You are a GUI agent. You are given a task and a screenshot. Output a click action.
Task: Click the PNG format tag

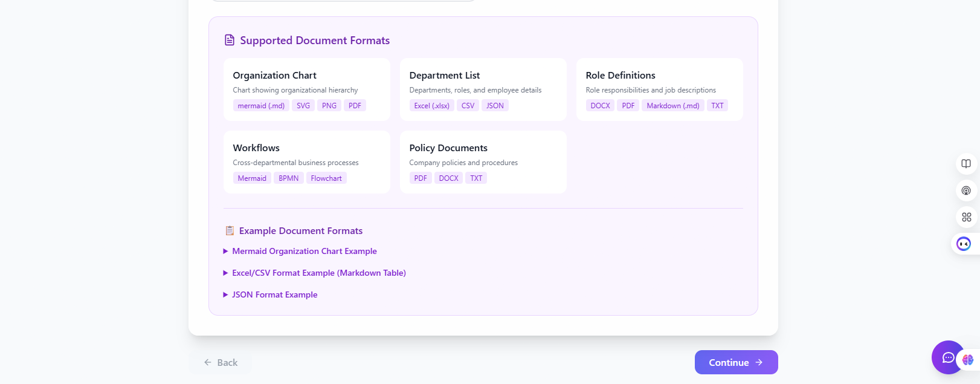coord(329,105)
